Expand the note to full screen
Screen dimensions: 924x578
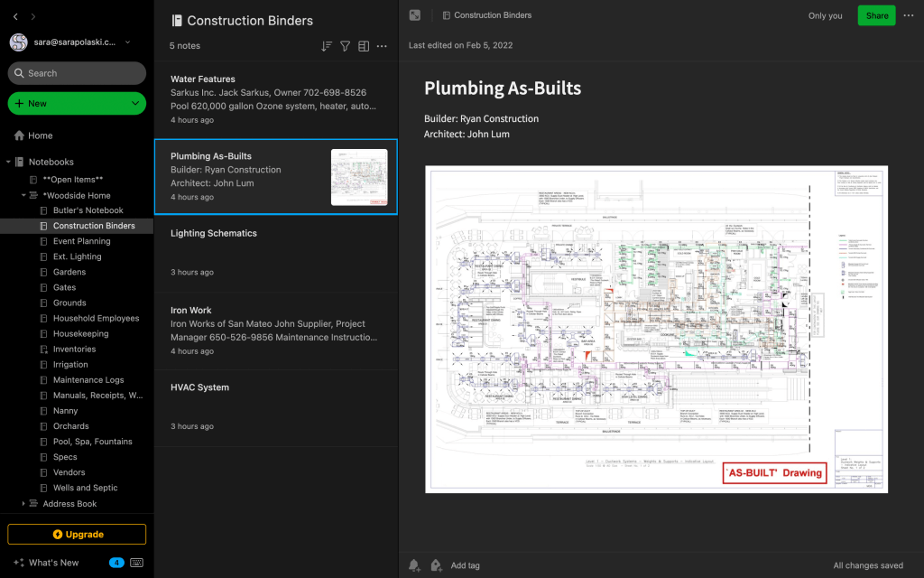pyautogui.click(x=415, y=15)
